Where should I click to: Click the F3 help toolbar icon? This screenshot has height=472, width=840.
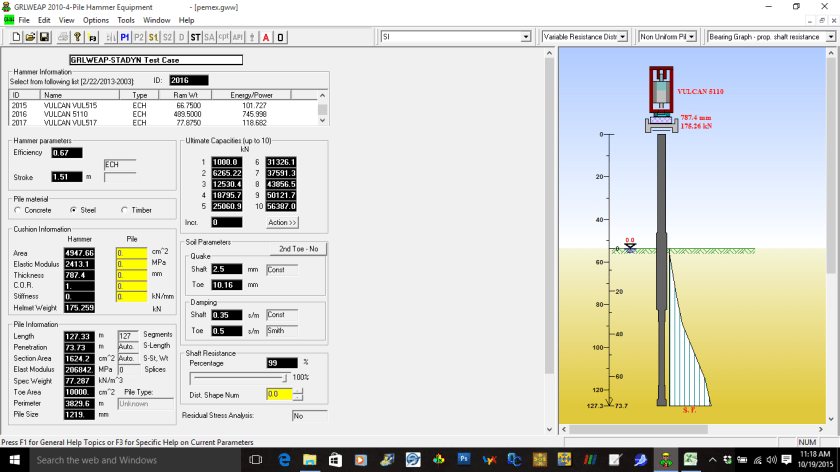(93, 37)
